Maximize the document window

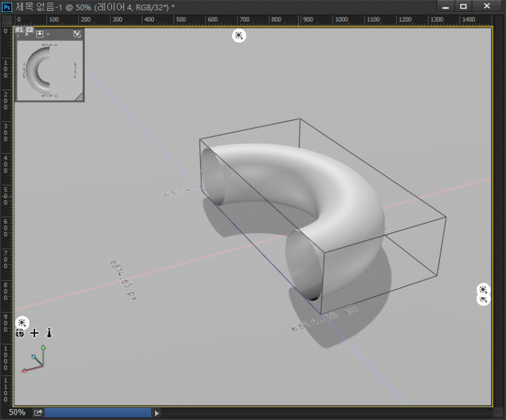pyautogui.click(x=463, y=6)
